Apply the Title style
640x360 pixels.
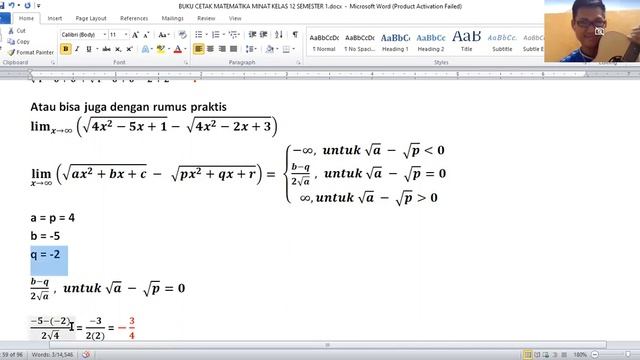466,42
